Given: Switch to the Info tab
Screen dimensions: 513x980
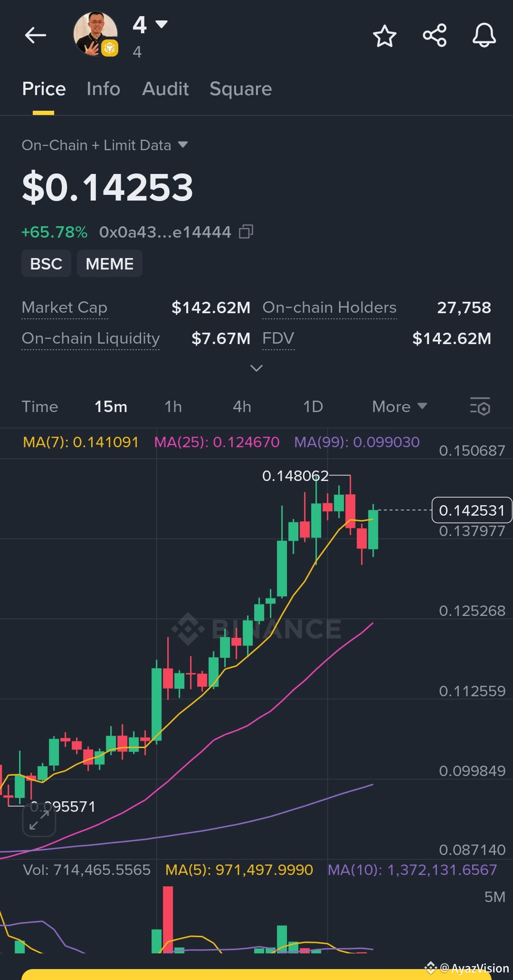Looking at the screenshot, I should (104, 89).
